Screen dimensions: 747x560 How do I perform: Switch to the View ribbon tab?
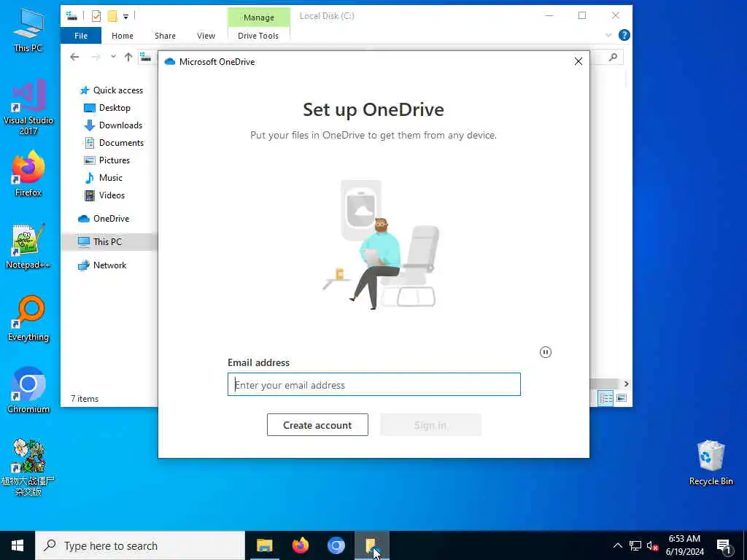point(206,36)
